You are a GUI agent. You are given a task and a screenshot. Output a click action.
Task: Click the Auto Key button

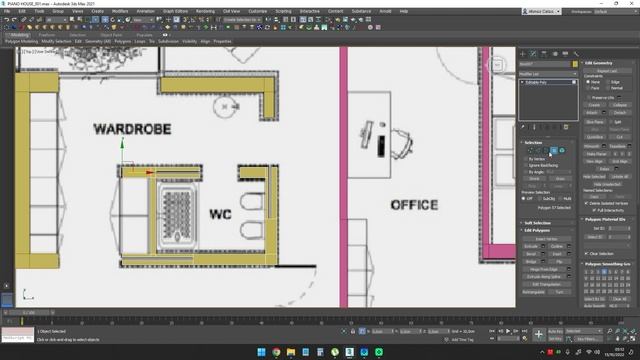555,331
